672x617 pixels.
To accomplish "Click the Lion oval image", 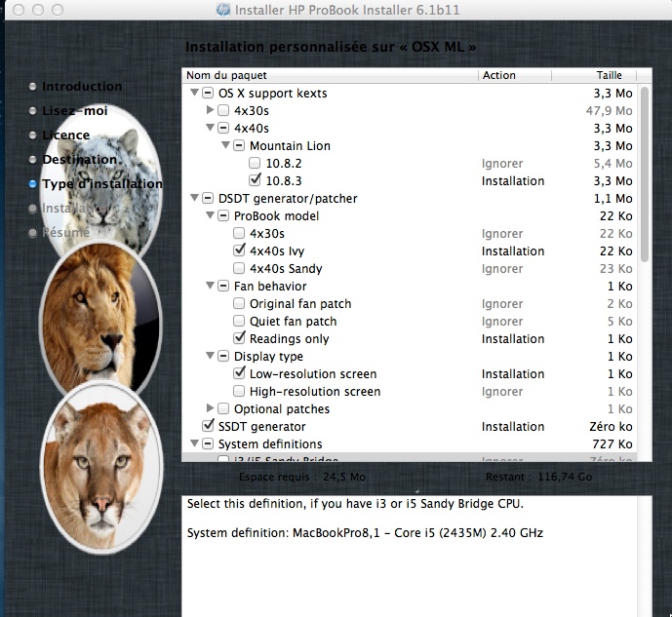I will pos(100,319).
